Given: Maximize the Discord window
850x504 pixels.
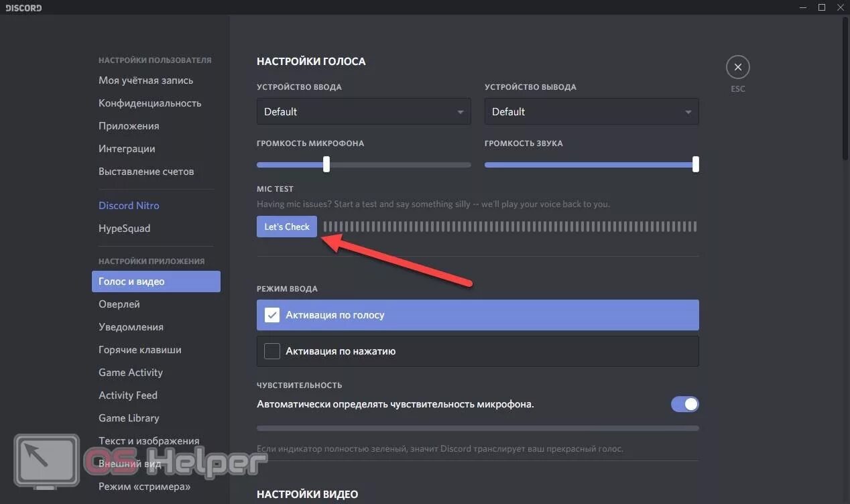Looking at the screenshot, I should click(x=822, y=7).
